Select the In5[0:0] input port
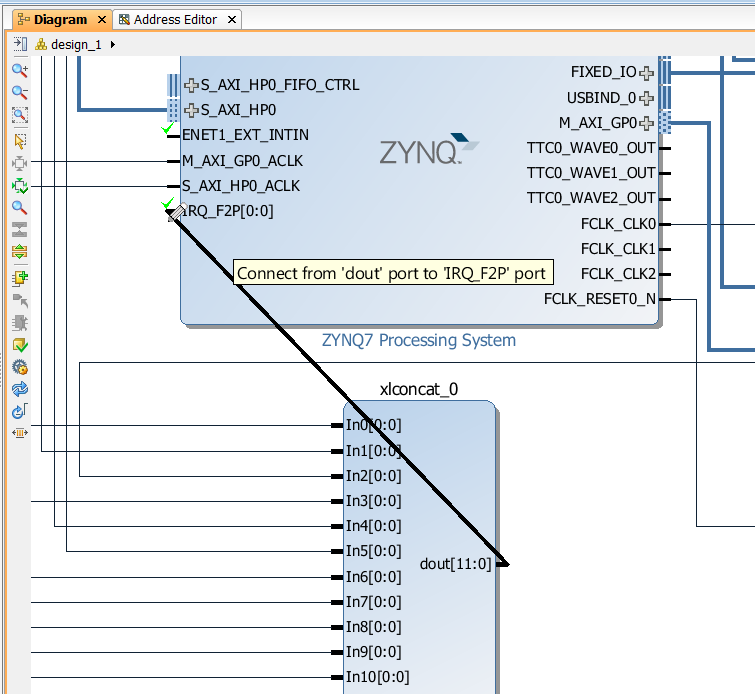 [373, 551]
